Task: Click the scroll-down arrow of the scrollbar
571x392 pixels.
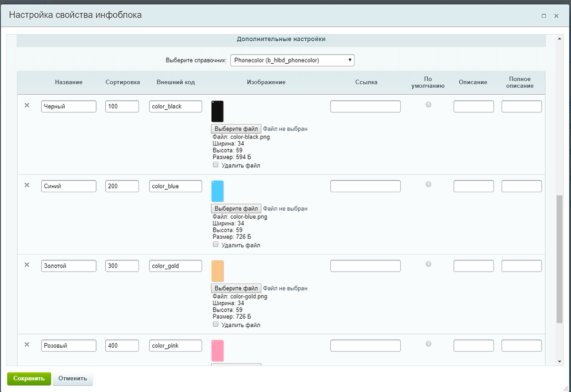Action: point(559,362)
